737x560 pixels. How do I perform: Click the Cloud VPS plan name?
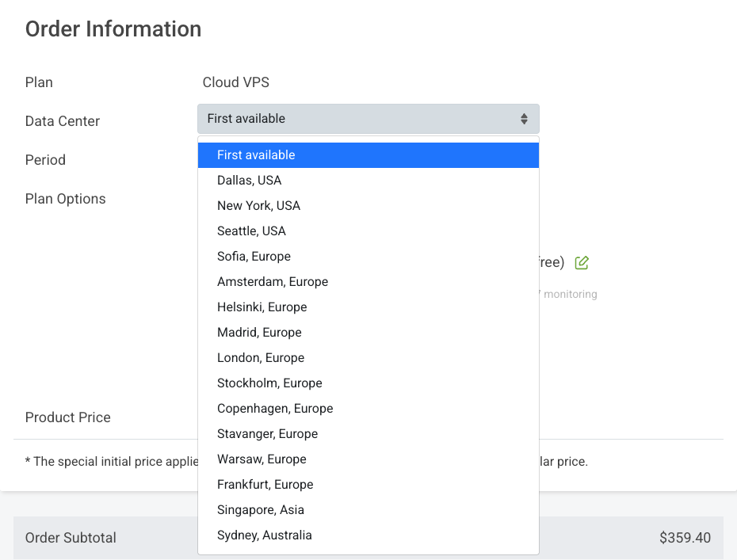point(236,82)
